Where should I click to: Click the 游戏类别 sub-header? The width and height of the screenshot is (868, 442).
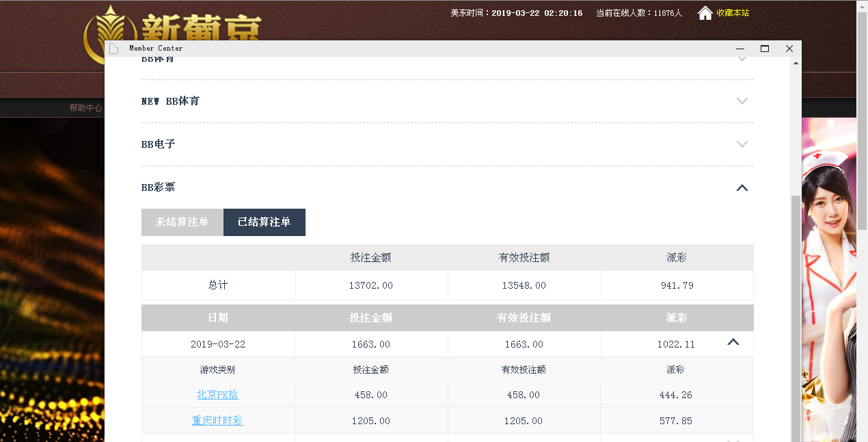(x=217, y=369)
